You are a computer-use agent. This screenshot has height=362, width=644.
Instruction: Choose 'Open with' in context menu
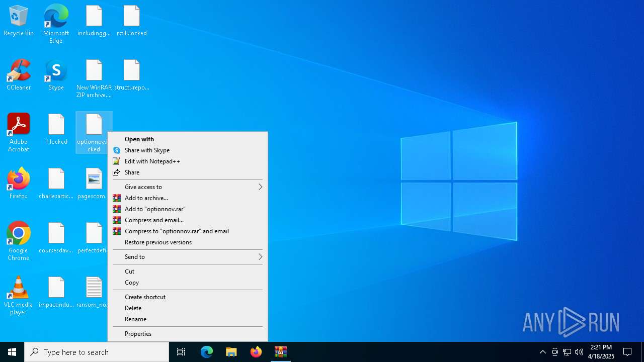pyautogui.click(x=188, y=139)
